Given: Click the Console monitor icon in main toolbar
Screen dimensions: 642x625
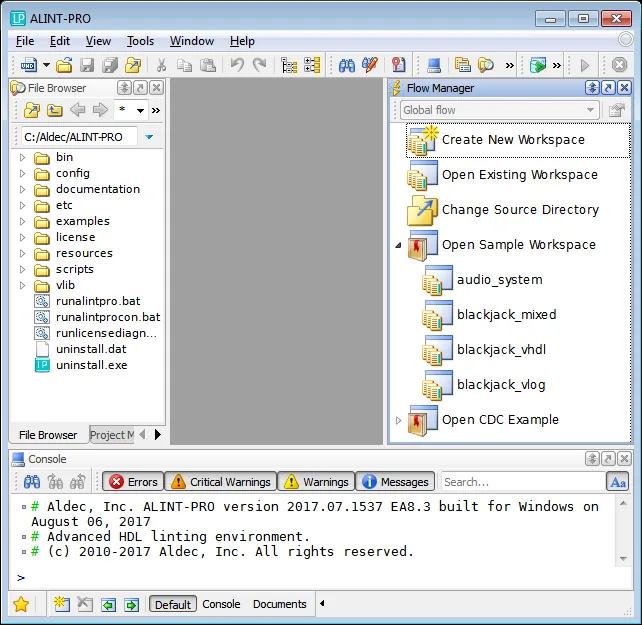Looking at the screenshot, I should (x=434, y=65).
